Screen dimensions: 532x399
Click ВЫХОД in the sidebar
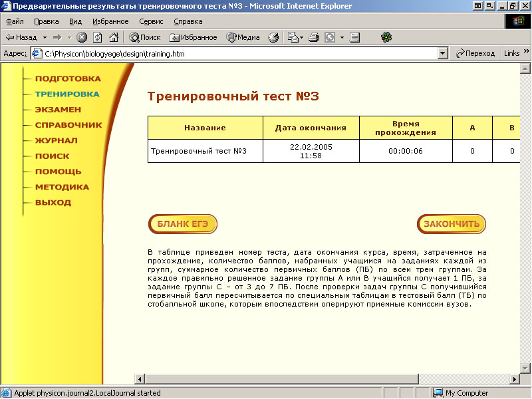(53, 203)
